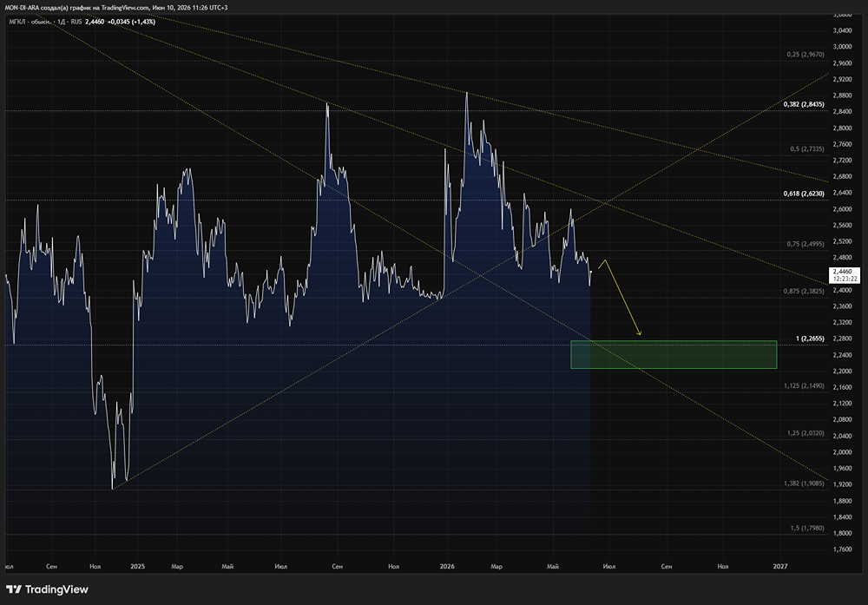Click the 2,2400 price axis label
868x605 pixels.
click(x=842, y=355)
